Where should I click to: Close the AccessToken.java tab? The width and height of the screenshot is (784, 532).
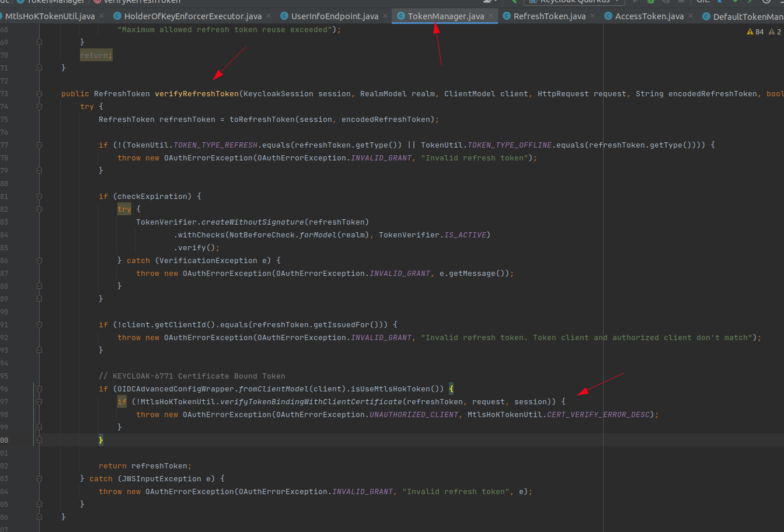click(x=691, y=16)
